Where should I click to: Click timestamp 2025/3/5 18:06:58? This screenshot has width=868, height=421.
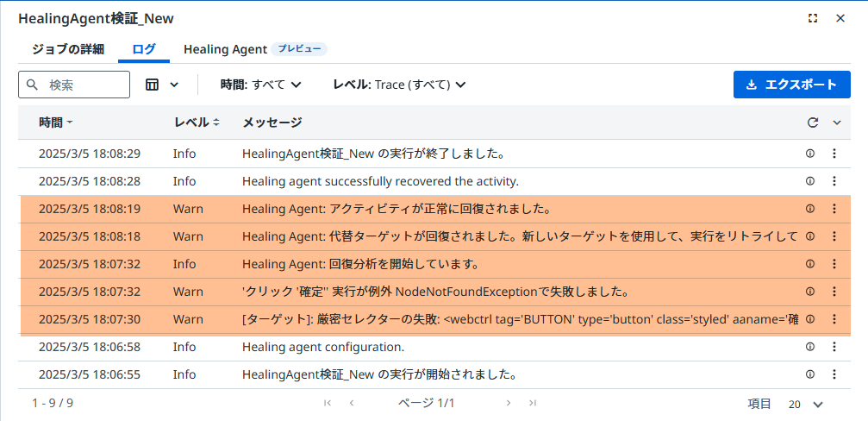(x=89, y=347)
